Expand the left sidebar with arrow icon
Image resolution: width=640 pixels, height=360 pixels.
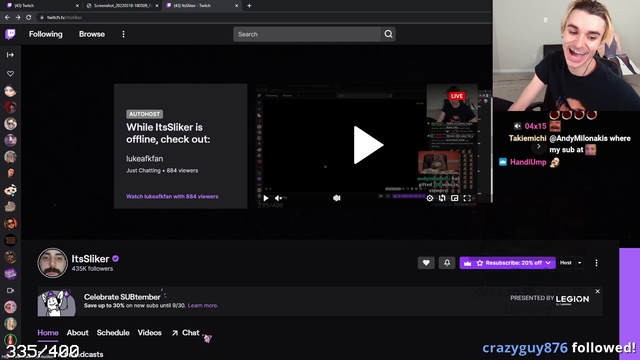tap(10, 55)
